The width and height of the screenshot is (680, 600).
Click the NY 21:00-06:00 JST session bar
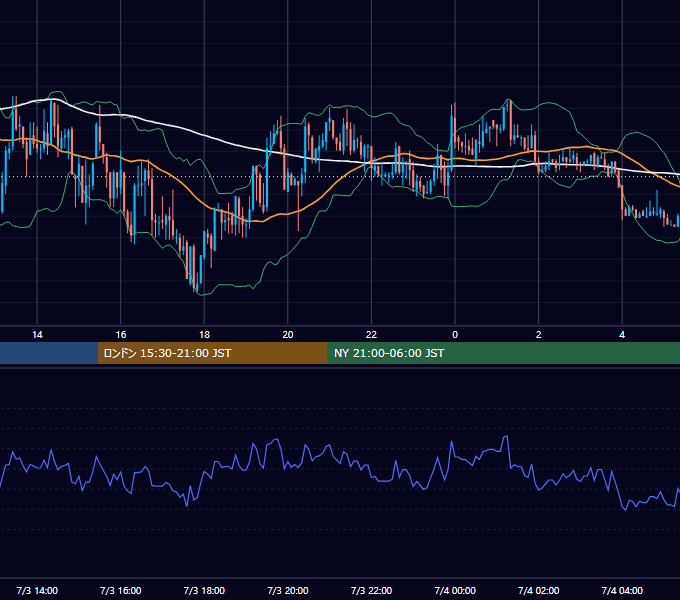503,353
